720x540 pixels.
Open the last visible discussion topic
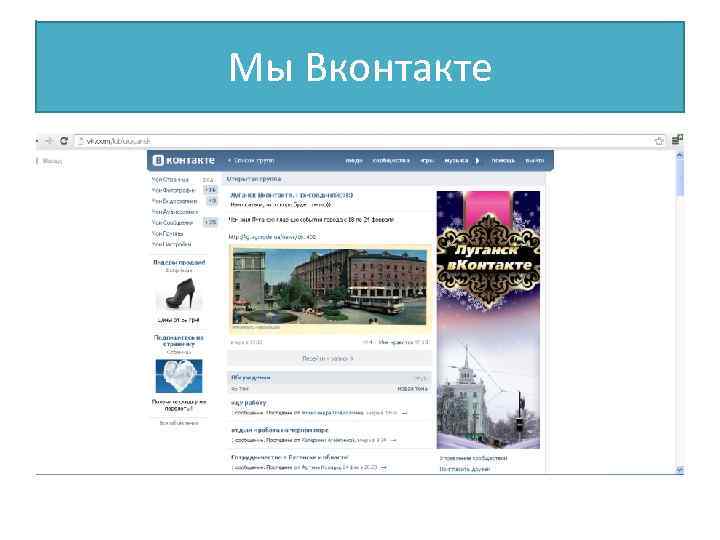coord(290,457)
